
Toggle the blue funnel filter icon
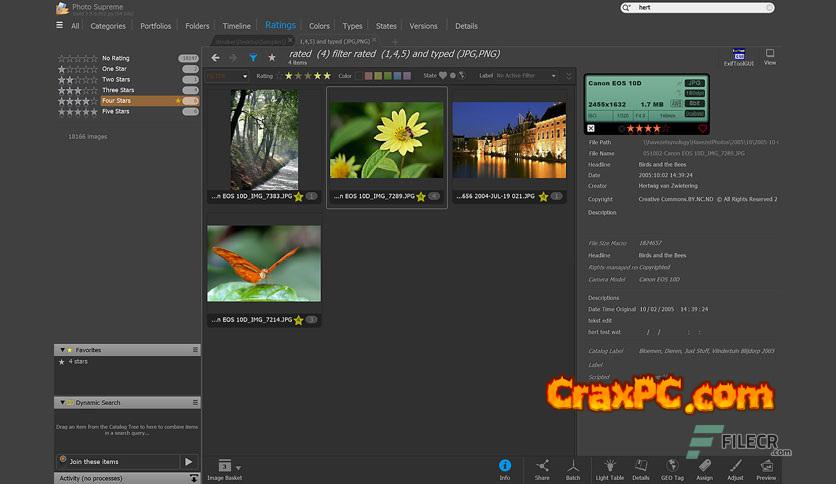click(x=253, y=58)
